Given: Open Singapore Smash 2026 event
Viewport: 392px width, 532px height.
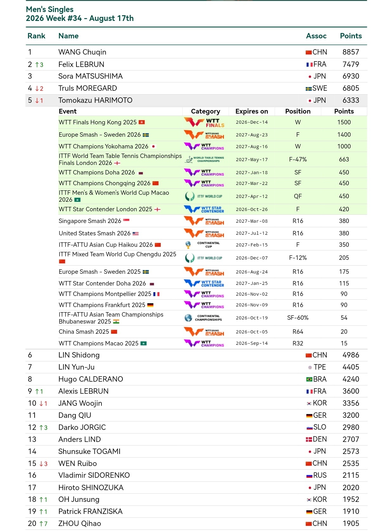Looking at the screenshot, I should point(90,221).
